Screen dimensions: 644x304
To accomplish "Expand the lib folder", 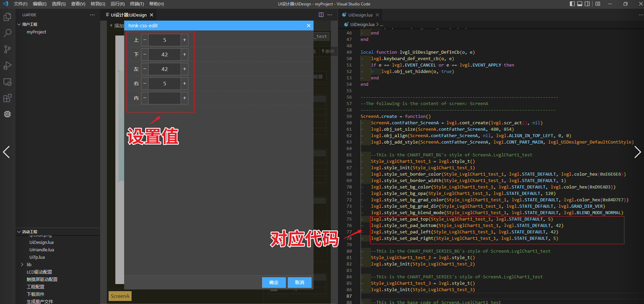I will [x=22, y=264].
